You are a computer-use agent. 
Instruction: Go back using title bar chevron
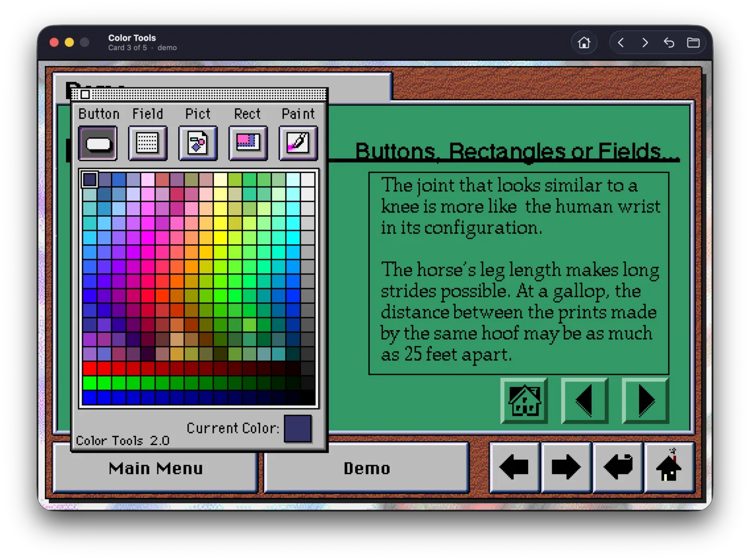(x=621, y=43)
